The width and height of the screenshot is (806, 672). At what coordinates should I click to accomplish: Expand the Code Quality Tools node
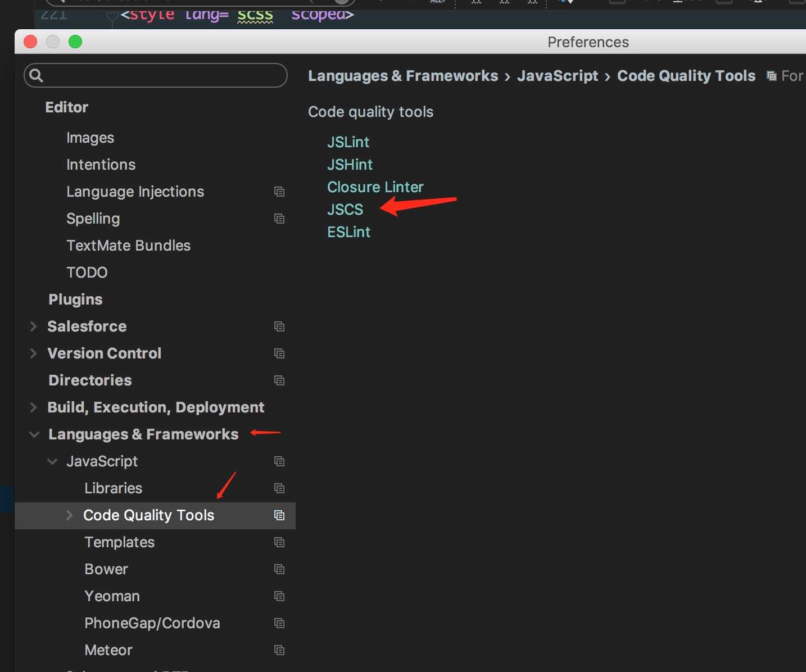pos(69,515)
